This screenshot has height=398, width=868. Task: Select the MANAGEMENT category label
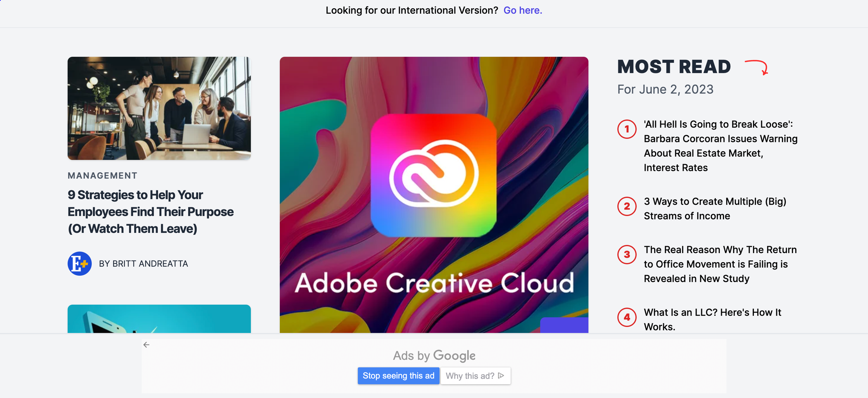tap(102, 175)
